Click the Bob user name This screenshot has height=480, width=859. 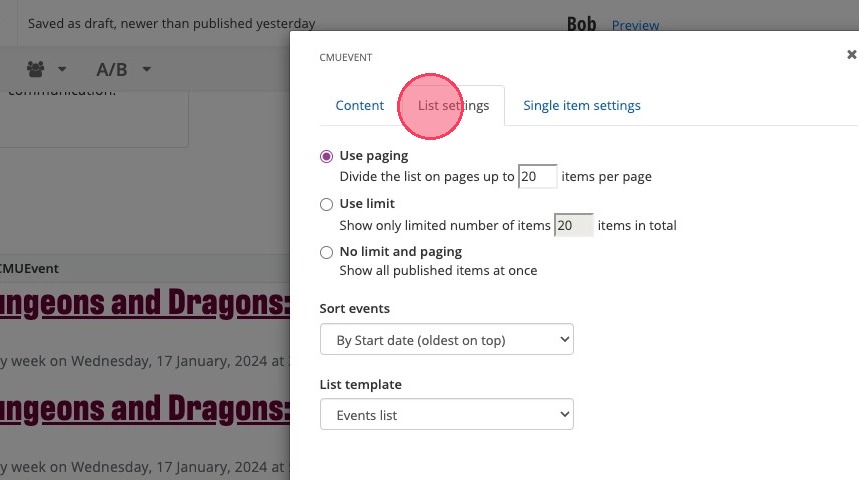(x=581, y=24)
